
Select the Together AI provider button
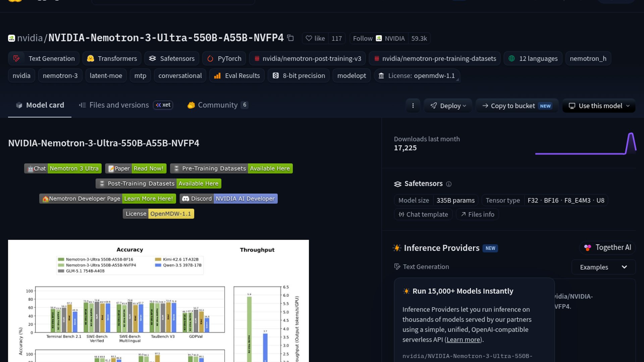607,248
